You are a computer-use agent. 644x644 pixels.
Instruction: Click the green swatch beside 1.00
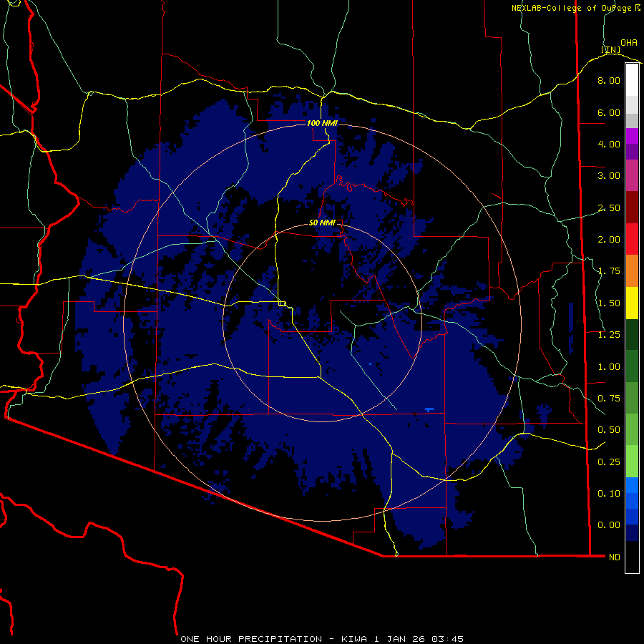(x=632, y=366)
